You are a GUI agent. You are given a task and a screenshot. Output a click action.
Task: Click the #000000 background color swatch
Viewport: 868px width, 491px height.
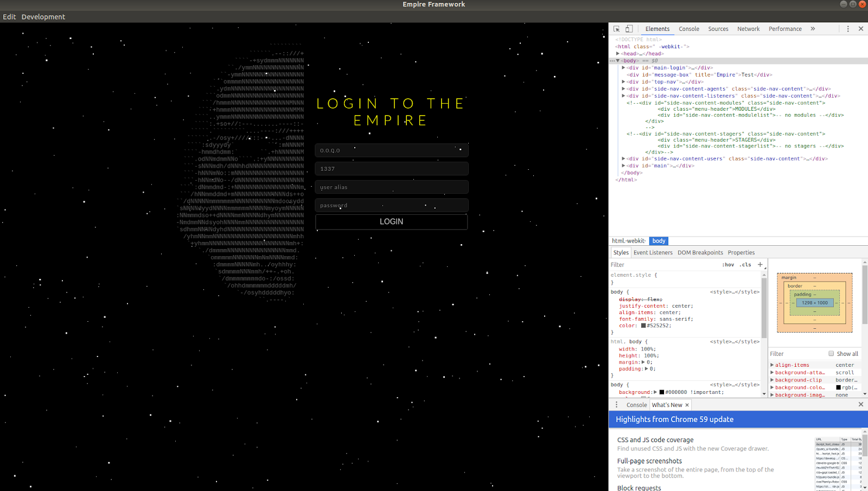point(662,392)
